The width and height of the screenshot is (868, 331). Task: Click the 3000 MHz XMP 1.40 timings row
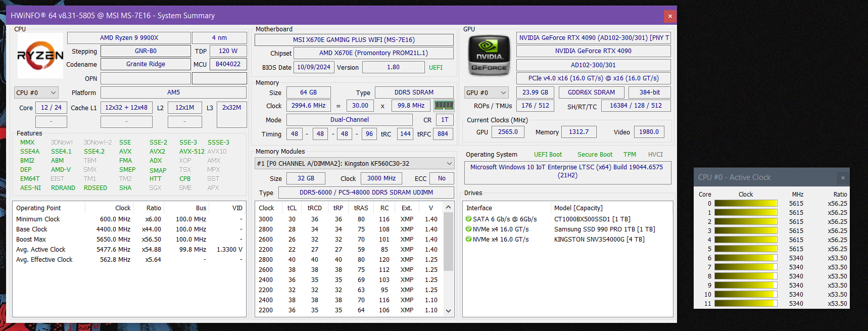pyautogui.click(x=349, y=219)
